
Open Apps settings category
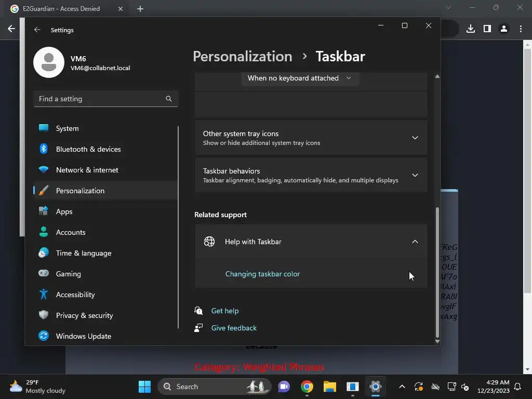105,211
